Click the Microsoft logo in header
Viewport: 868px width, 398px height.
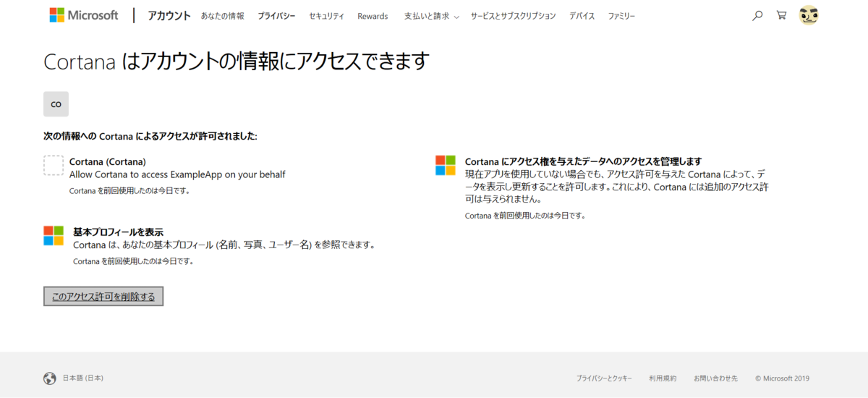click(84, 15)
